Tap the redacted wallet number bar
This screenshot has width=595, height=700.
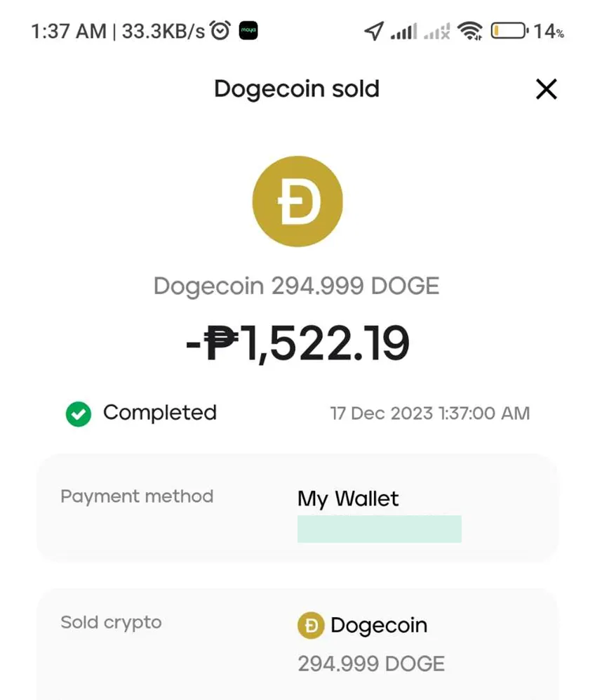coord(379,529)
